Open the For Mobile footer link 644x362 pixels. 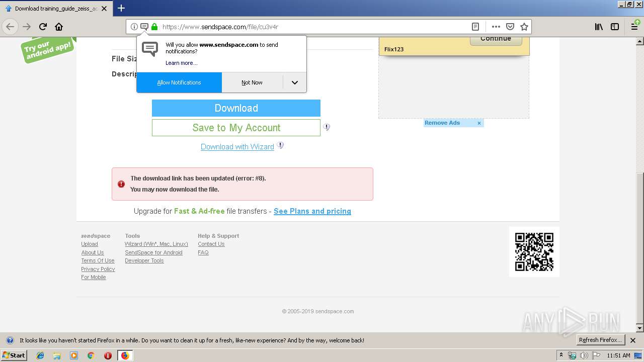94,277
